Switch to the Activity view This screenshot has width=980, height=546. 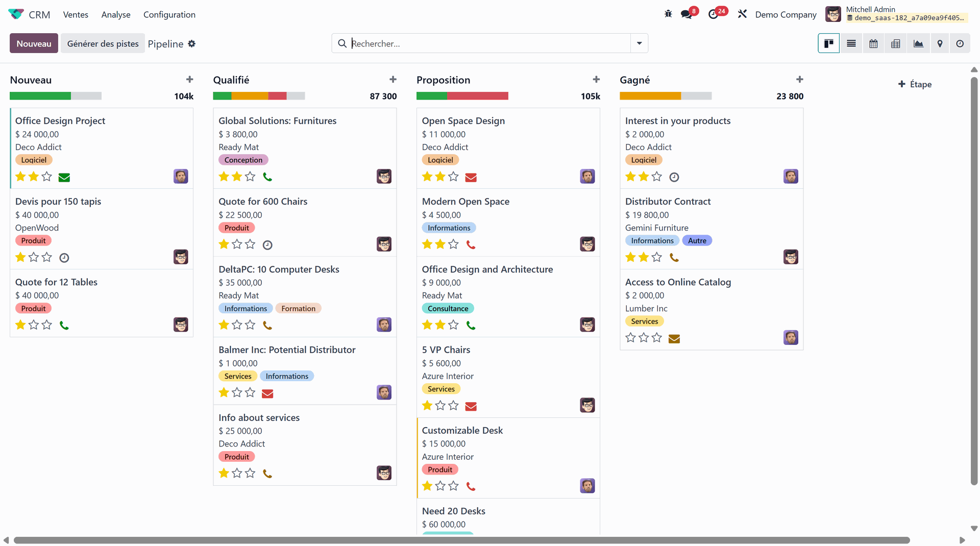[960, 43]
